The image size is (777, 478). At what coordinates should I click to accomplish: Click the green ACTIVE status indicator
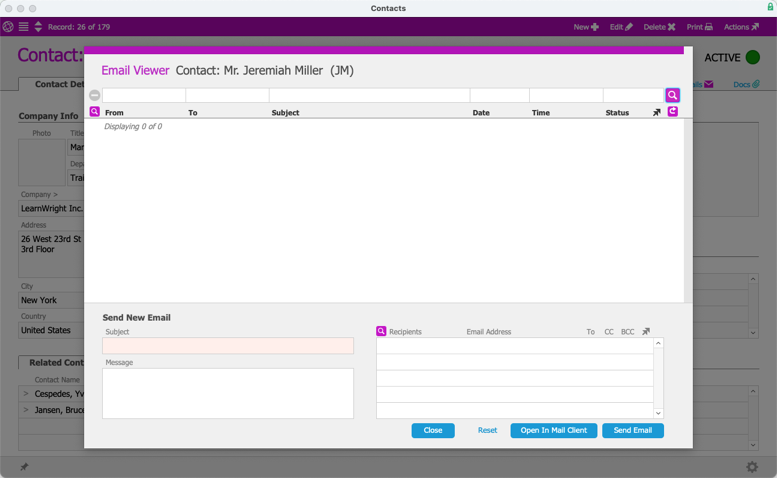753,57
